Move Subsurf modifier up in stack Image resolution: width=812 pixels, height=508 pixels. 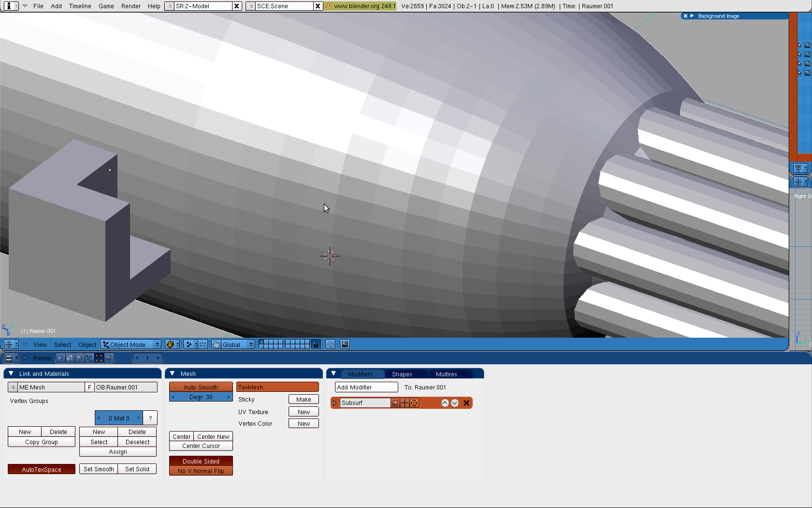(x=445, y=403)
